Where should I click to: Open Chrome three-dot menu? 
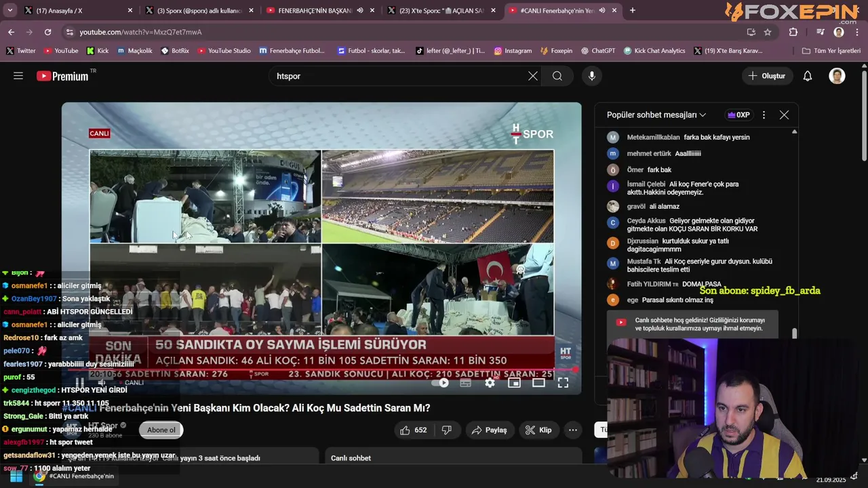pos(858,32)
